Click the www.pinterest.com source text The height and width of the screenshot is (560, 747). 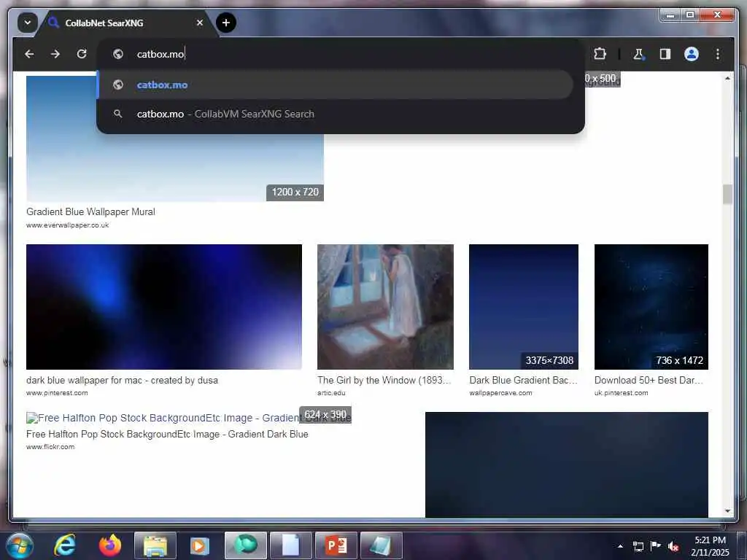pyautogui.click(x=57, y=393)
